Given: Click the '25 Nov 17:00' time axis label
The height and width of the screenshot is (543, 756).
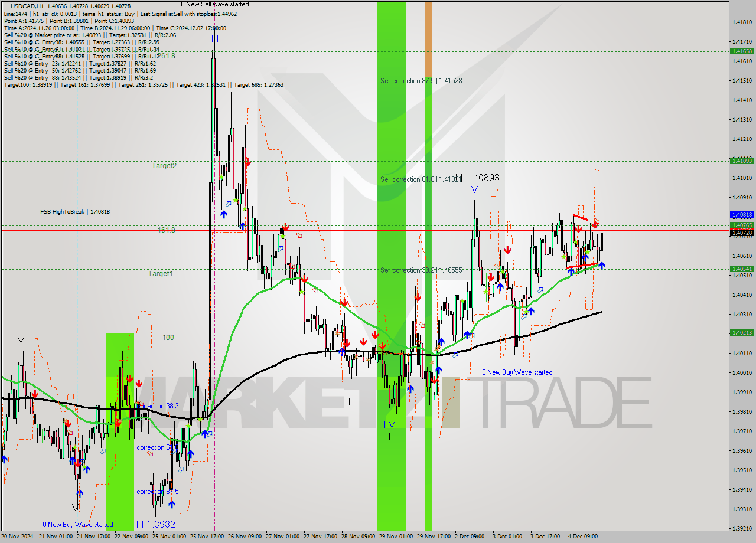Looking at the screenshot, I should 207,537.
